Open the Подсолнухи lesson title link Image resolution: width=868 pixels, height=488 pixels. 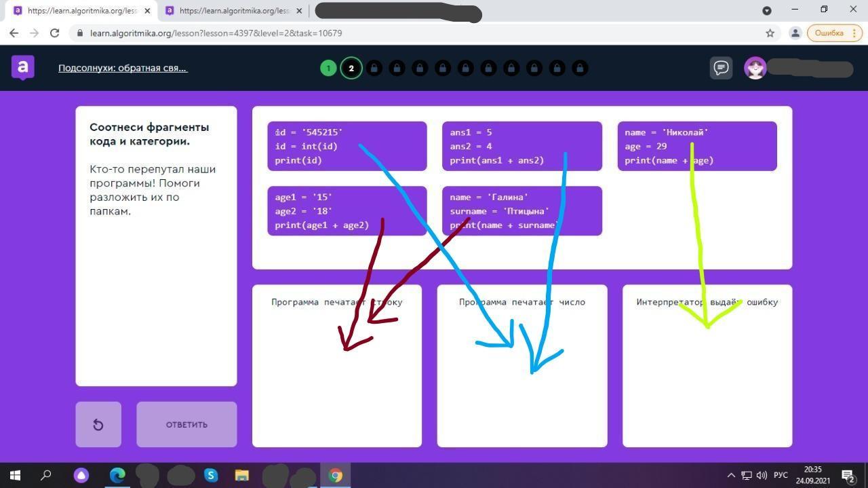click(x=123, y=68)
